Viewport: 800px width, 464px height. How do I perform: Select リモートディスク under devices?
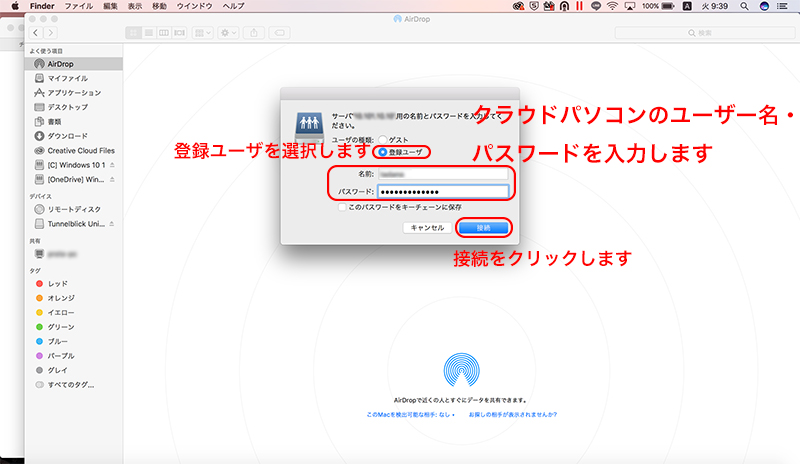pos(73,209)
